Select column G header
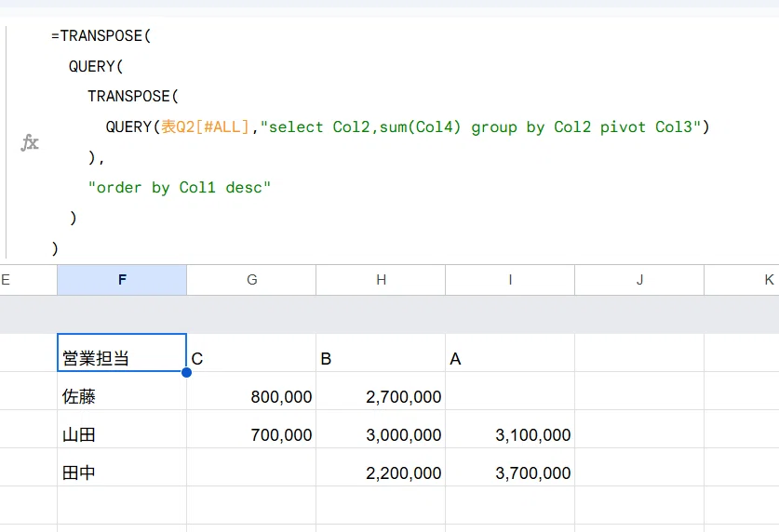 coord(251,280)
